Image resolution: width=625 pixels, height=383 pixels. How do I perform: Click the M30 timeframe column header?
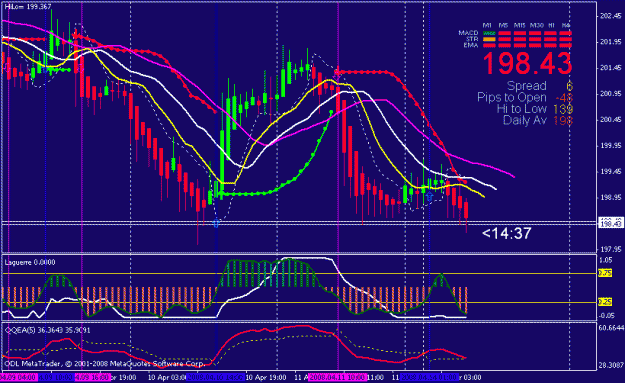pos(537,26)
